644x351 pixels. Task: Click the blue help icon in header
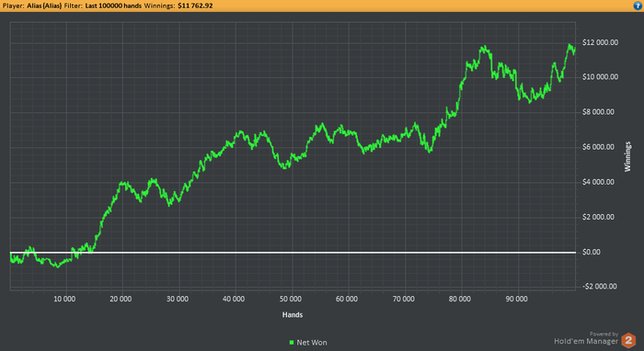pyautogui.click(x=638, y=6)
